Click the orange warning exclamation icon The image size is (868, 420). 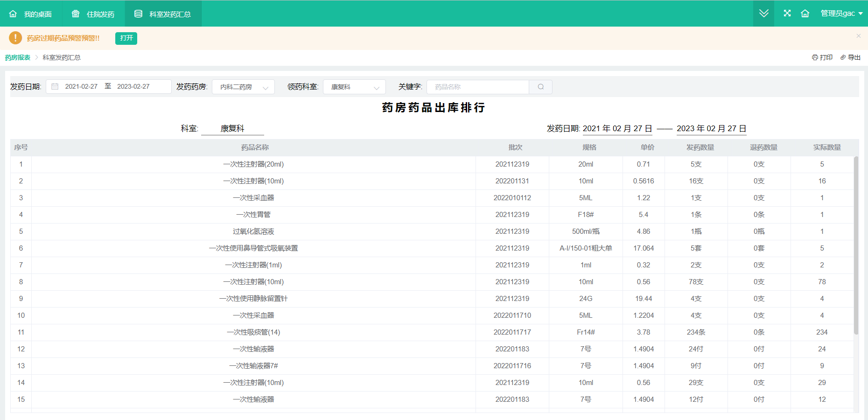[x=15, y=38]
